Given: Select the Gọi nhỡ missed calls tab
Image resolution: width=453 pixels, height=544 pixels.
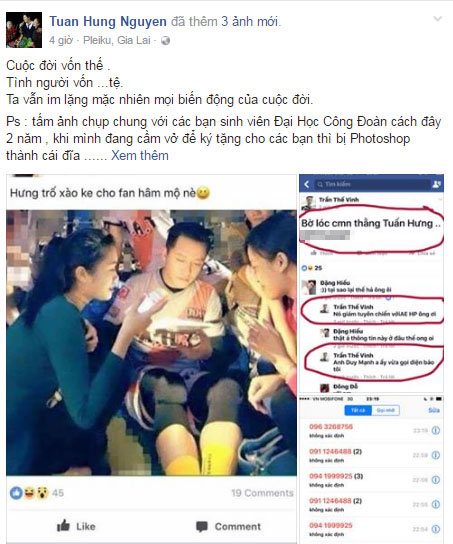Looking at the screenshot, I should pos(385,410).
